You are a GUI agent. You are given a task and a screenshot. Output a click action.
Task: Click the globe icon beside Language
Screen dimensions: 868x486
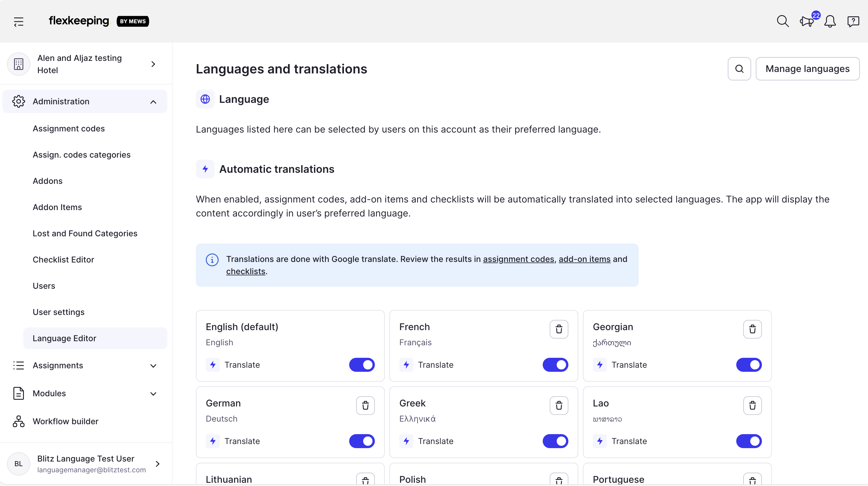pyautogui.click(x=205, y=99)
